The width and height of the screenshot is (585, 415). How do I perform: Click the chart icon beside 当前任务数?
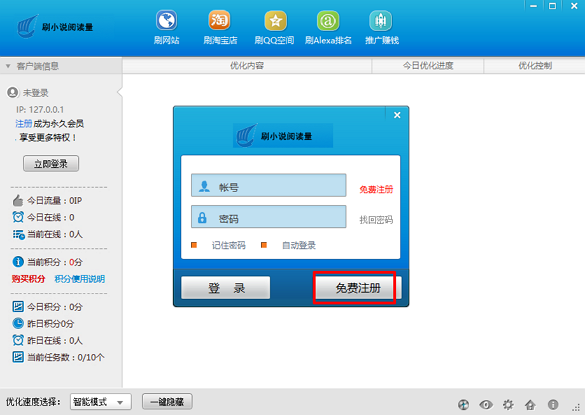(18, 357)
